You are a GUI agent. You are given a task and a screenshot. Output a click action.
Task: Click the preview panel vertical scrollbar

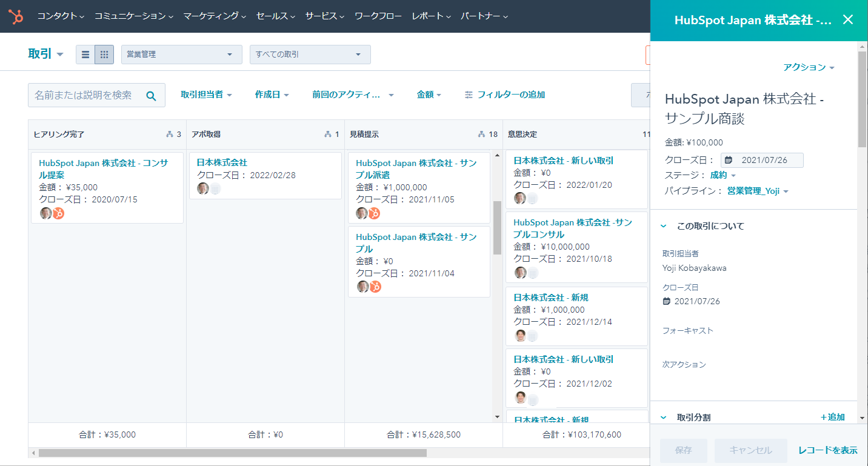pyautogui.click(x=862, y=100)
